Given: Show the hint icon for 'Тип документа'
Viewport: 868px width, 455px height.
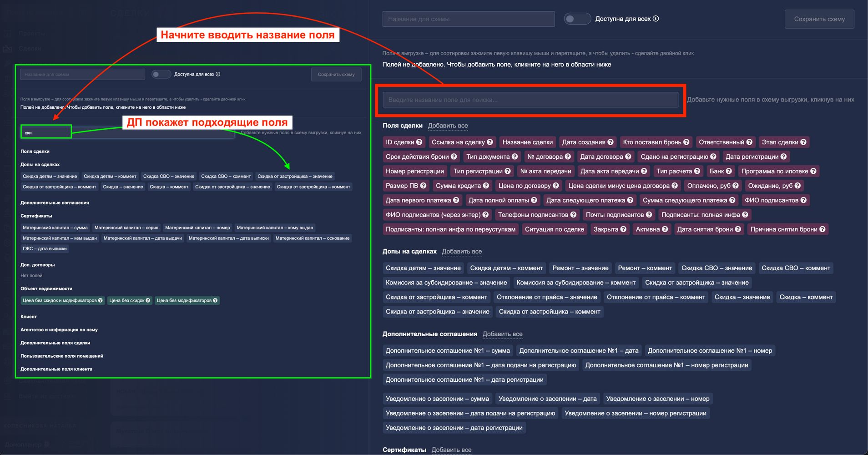Looking at the screenshot, I should click(515, 157).
